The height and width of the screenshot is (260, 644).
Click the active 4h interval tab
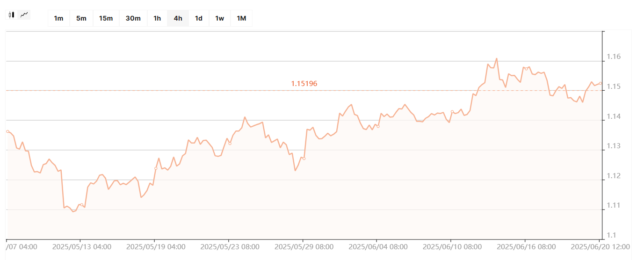click(x=178, y=18)
